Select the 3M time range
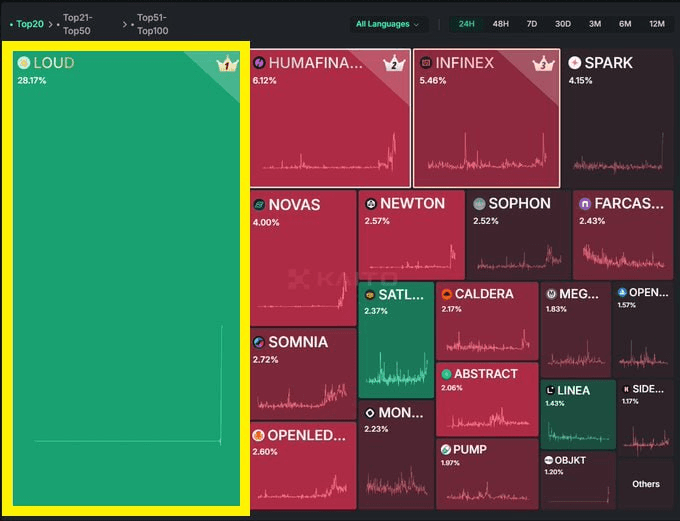680x521 pixels. 595,24
